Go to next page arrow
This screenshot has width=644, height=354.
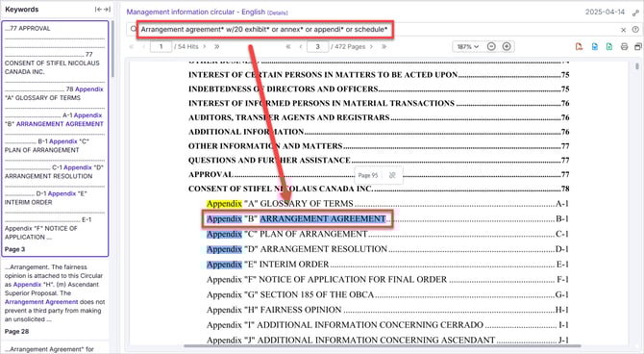pos(371,46)
